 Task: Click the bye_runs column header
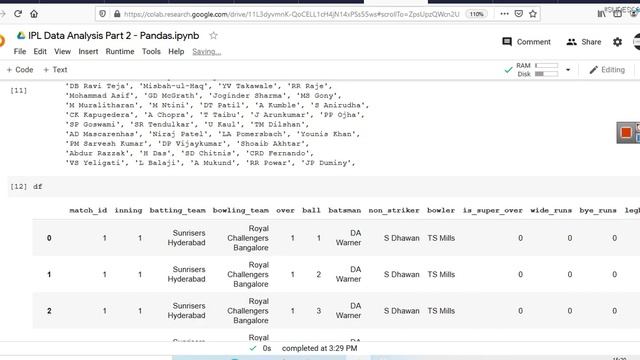point(598,210)
